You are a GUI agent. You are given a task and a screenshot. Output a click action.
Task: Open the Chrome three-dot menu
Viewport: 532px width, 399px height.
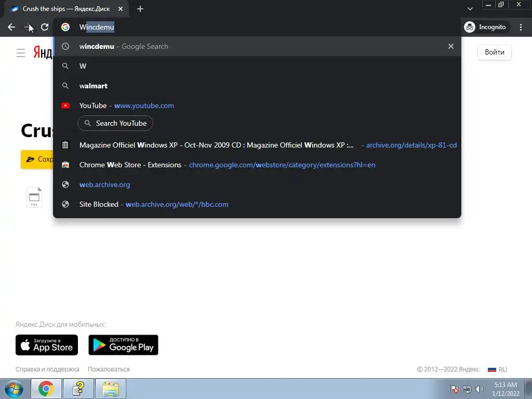521,27
